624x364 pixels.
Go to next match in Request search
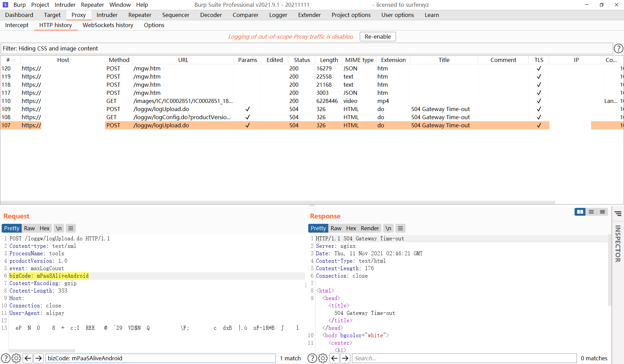point(39,358)
